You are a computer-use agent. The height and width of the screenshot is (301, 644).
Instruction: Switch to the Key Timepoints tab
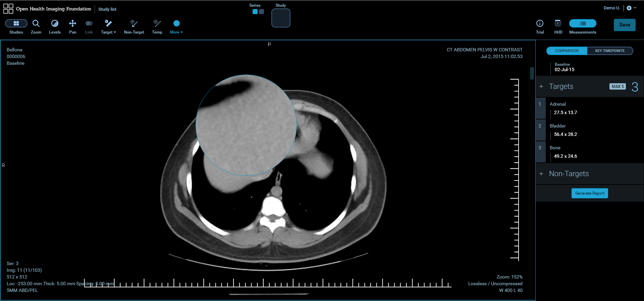(609, 51)
